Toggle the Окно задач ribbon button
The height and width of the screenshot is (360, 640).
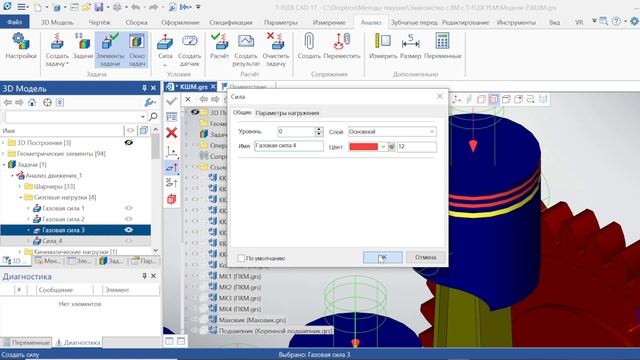137,50
